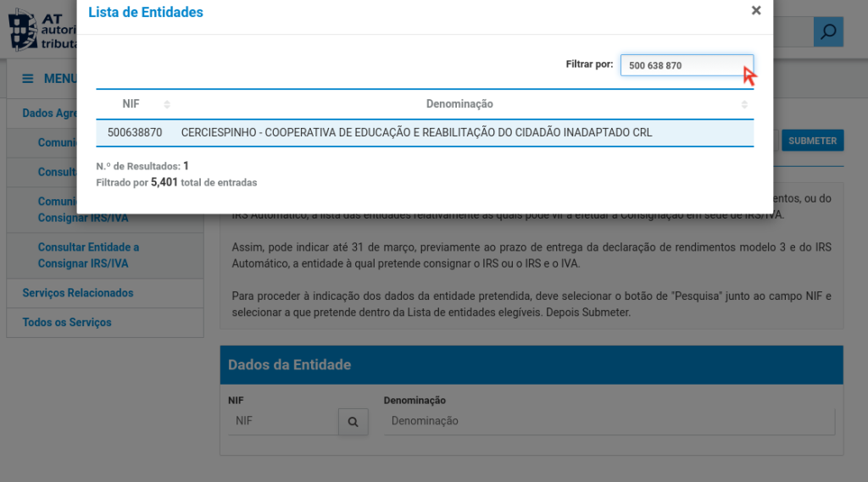This screenshot has height=482, width=868.
Task: Sort by NIF column arrows icon
Action: coord(167,104)
